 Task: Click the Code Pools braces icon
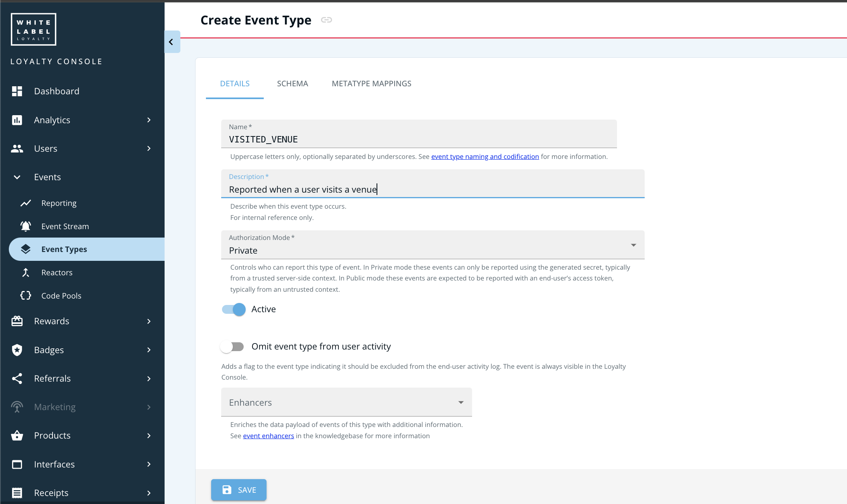click(26, 296)
